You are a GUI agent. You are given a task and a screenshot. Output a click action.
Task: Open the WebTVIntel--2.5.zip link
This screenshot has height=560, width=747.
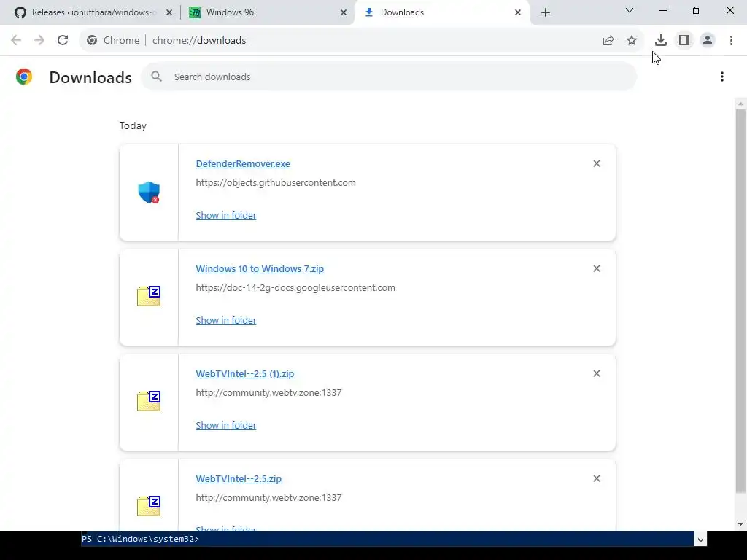coord(239,478)
